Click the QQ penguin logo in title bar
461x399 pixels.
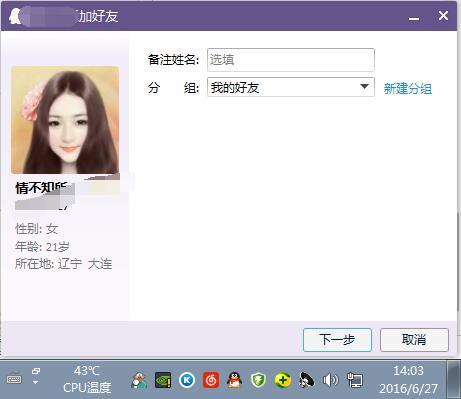tap(14, 16)
